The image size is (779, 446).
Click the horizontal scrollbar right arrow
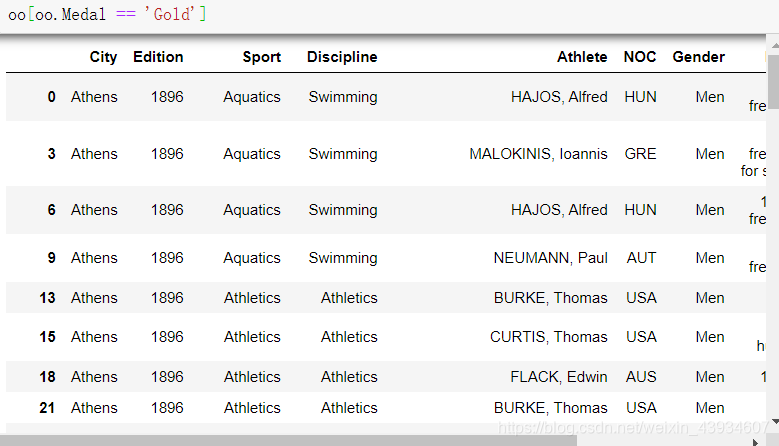[x=756, y=442]
